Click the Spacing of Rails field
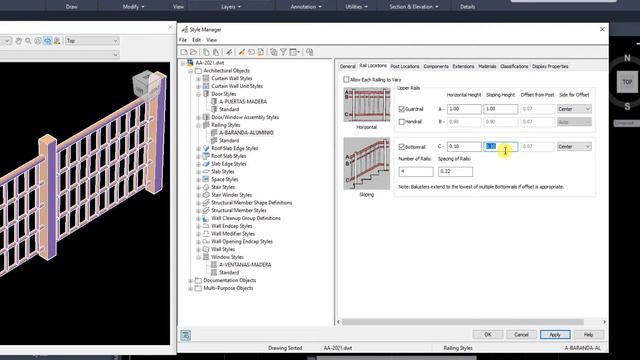Screen dimensions: 640x360 pos(456,171)
